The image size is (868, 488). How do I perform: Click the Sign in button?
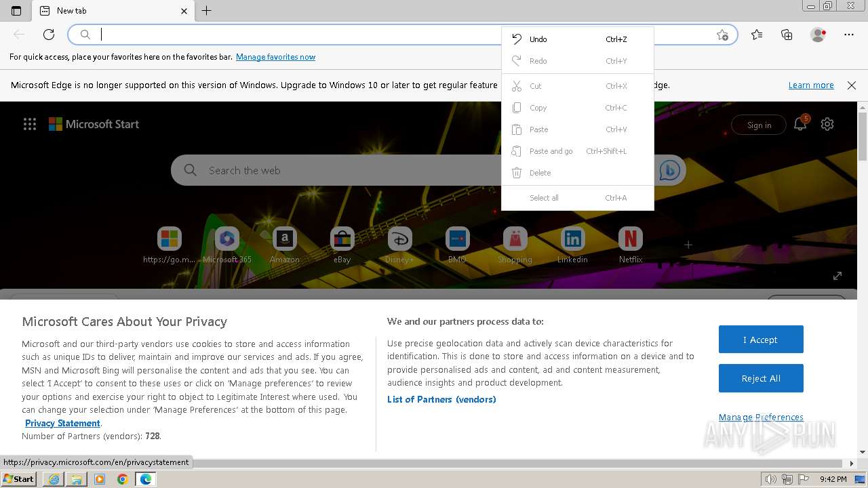click(x=759, y=125)
